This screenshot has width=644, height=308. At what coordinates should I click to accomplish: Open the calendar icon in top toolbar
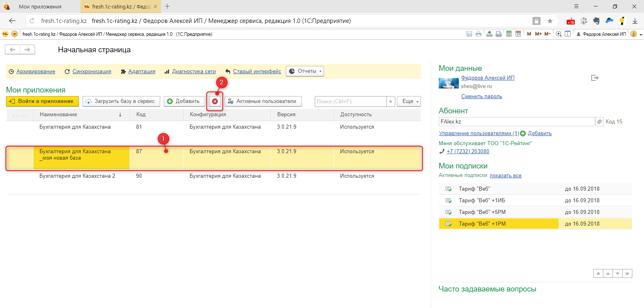tap(518, 34)
